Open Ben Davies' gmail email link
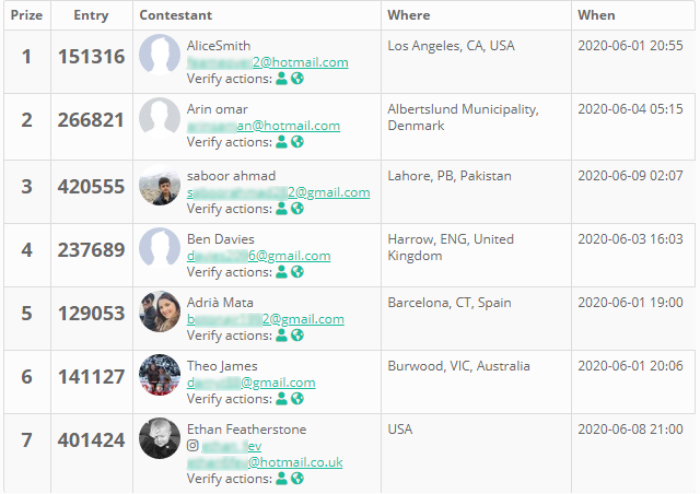Image resolution: width=700 pixels, height=494 pixels. click(x=258, y=256)
